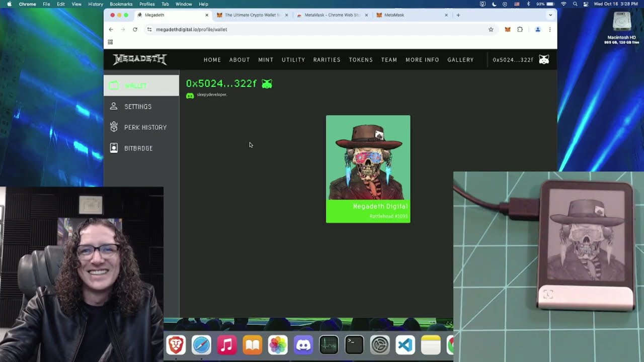Open System Settings from the Dock
The height and width of the screenshot is (362, 644).
380,345
